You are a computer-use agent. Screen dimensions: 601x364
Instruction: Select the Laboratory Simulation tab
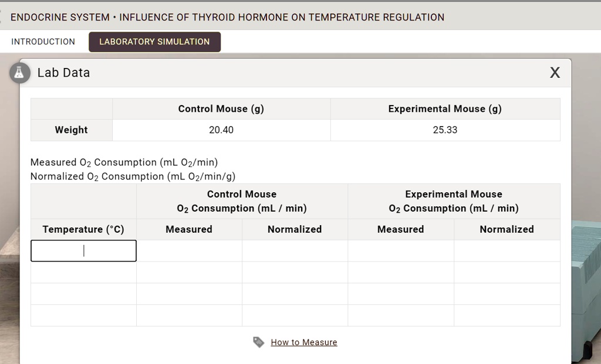coord(154,42)
